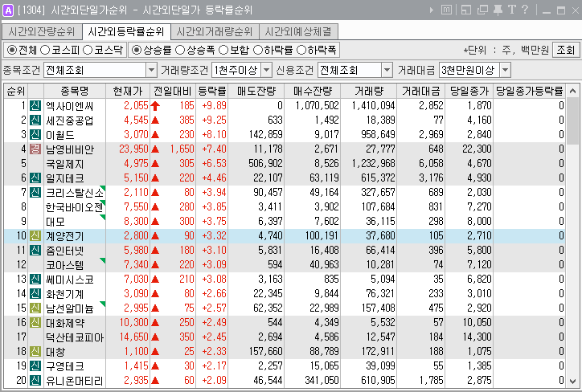Open help with the question mark icon
The image size is (582, 392).
[x=524, y=10]
